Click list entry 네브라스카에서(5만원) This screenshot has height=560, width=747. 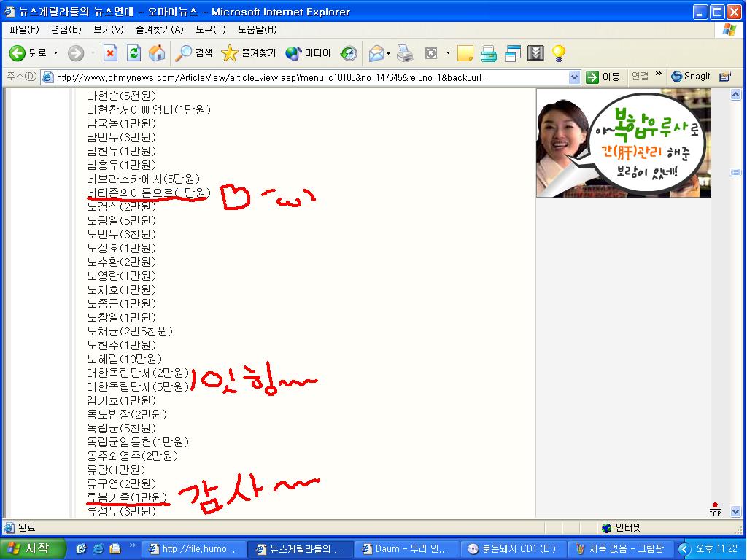coord(143,179)
